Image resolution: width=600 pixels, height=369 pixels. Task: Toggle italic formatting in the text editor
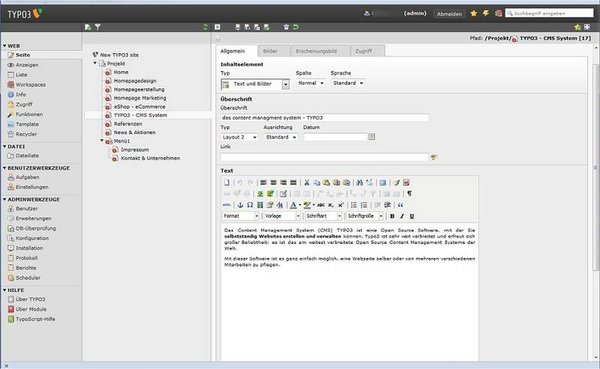(x=402, y=216)
